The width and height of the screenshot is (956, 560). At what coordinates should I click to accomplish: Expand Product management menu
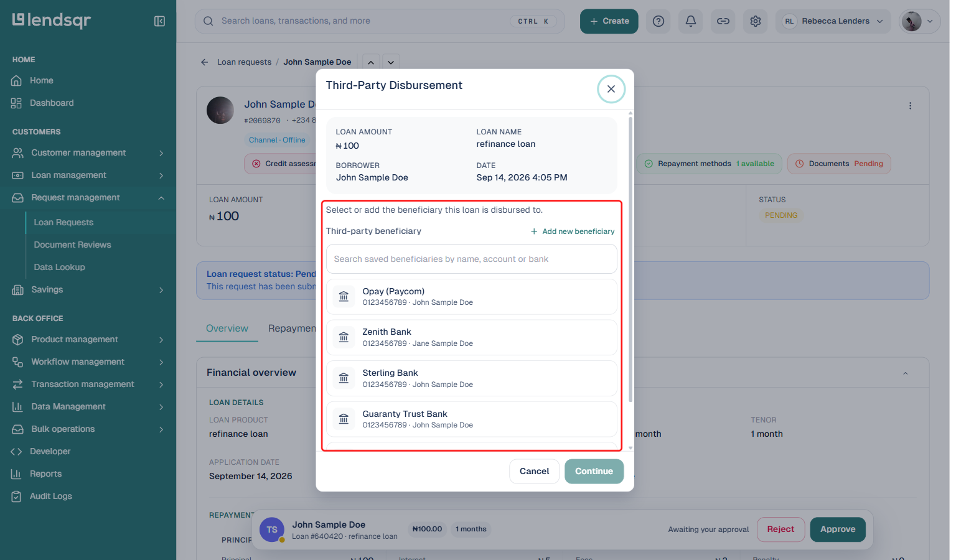(x=88, y=340)
